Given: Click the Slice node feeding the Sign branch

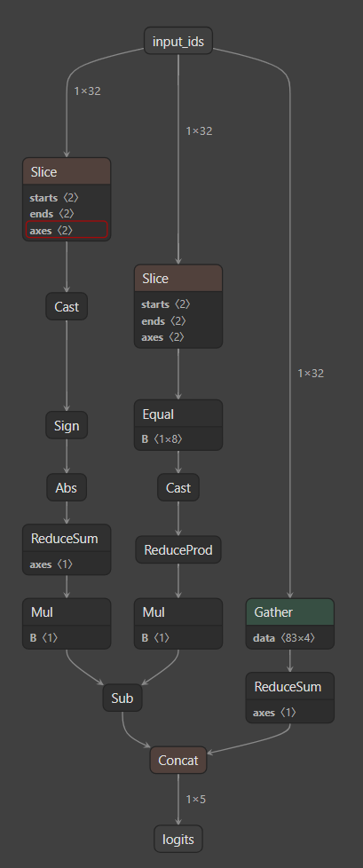Looking at the screenshot, I should point(67,171).
